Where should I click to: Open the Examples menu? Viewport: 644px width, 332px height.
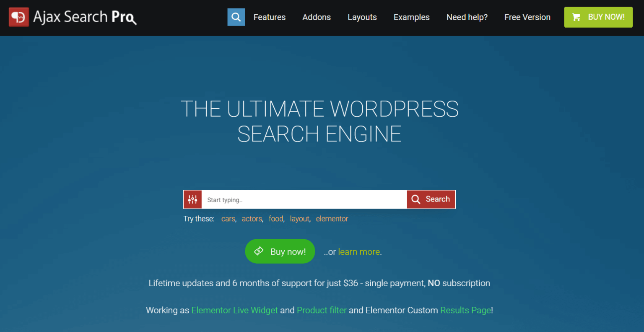412,17
